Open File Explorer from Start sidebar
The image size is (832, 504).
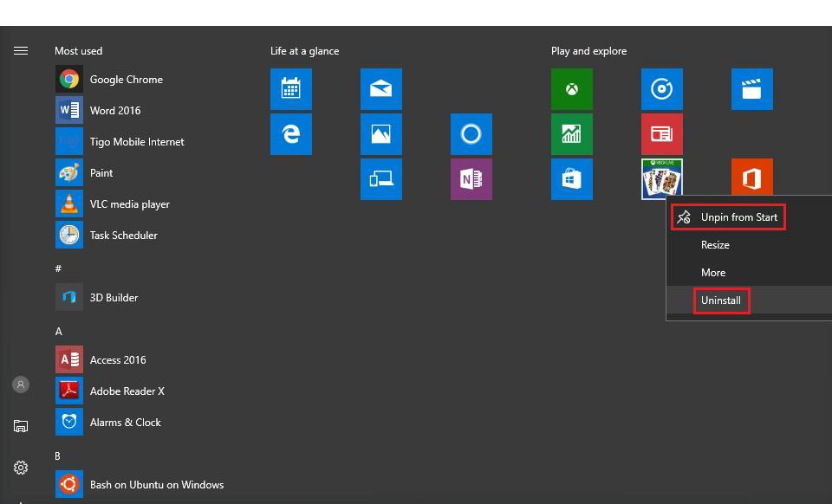(21, 425)
